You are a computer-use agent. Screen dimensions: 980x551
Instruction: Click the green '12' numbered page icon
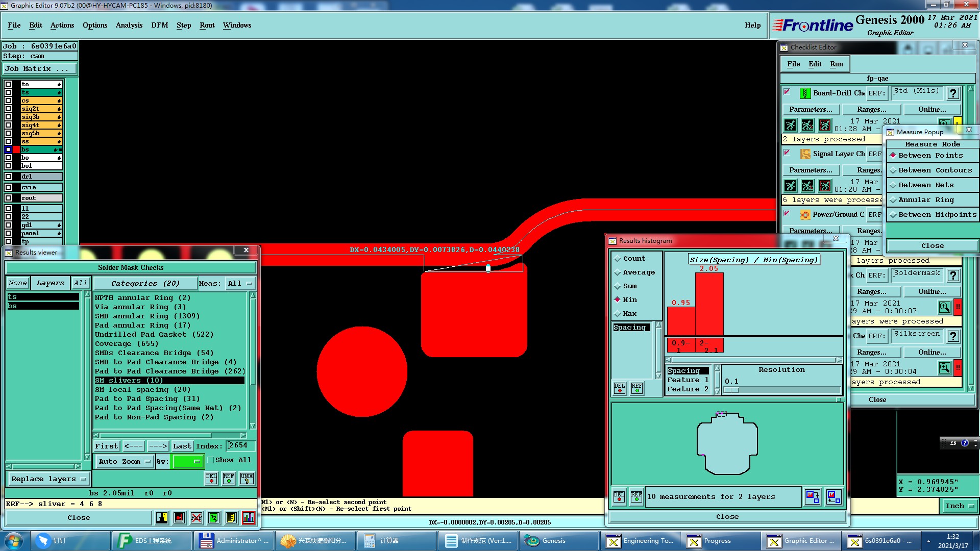(214, 518)
